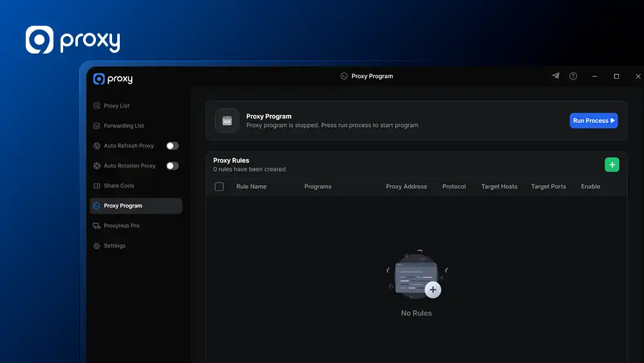Select Proxy Program in the sidebar
The height and width of the screenshot is (363, 644).
click(123, 206)
